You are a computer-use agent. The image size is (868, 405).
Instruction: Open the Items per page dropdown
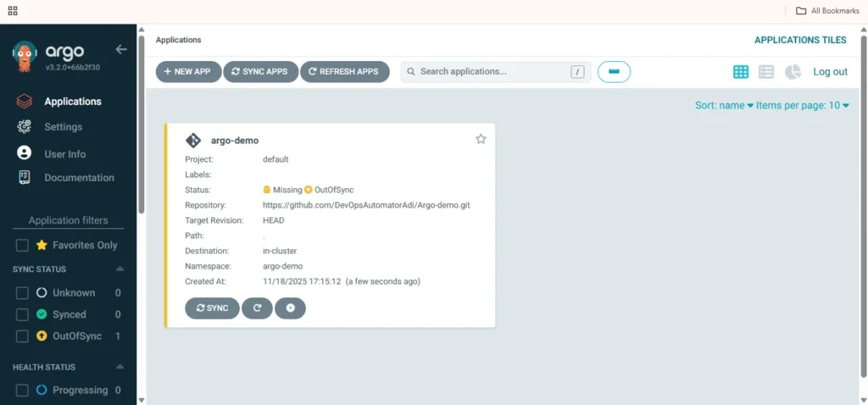(x=802, y=105)
